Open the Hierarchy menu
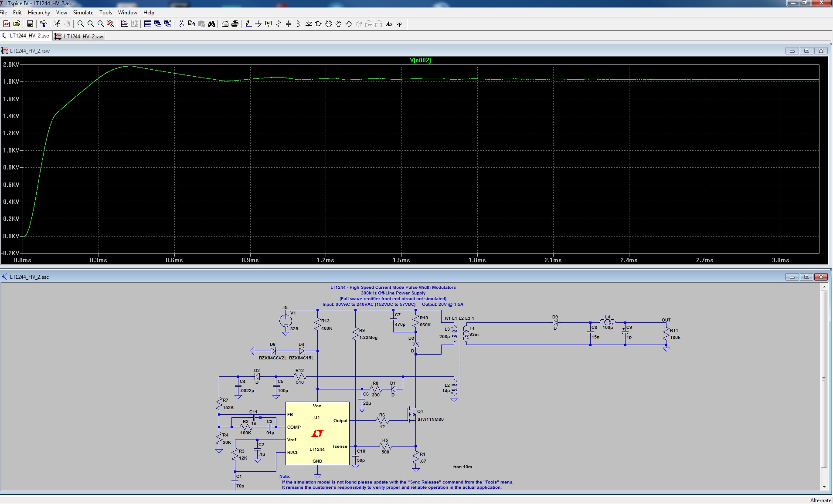 [x=39, y=13]
